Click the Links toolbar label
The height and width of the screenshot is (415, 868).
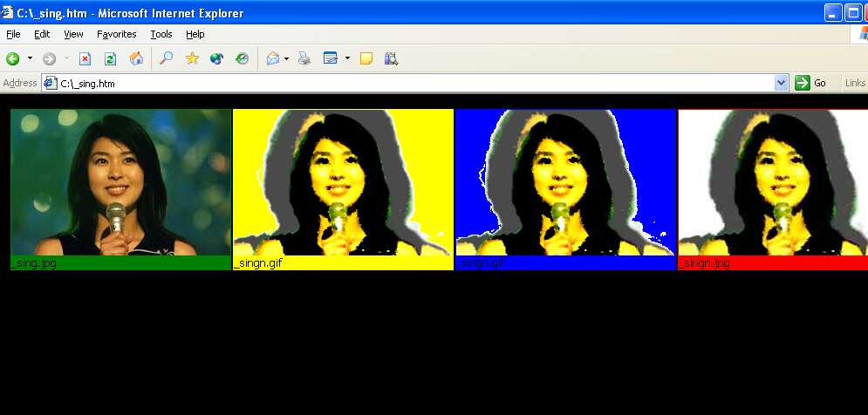point(855,83)
